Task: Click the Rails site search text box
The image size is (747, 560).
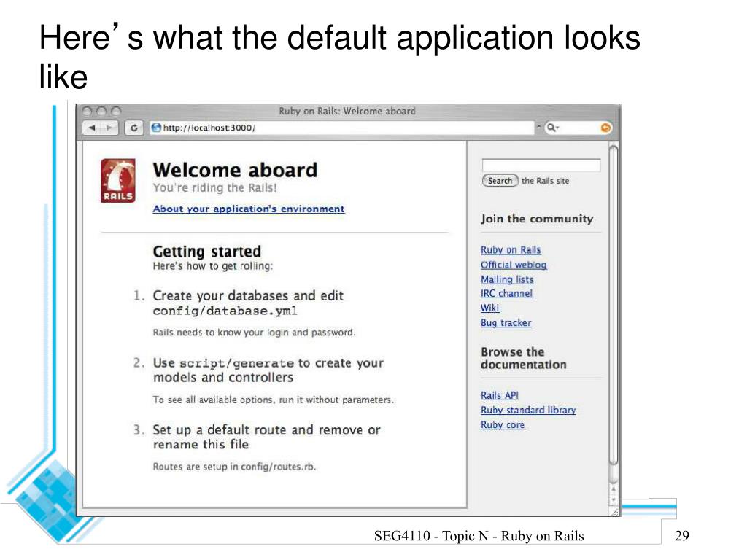Action: [x=541, y=166]
